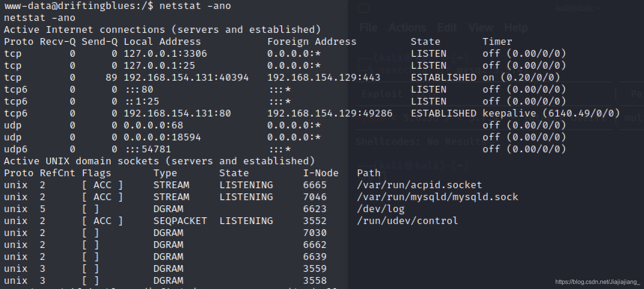The width and height of the screenshot is (644, 289).
Task: Click the /run/udev/control path
Action: pyautogui.click(x=407, y=221)
